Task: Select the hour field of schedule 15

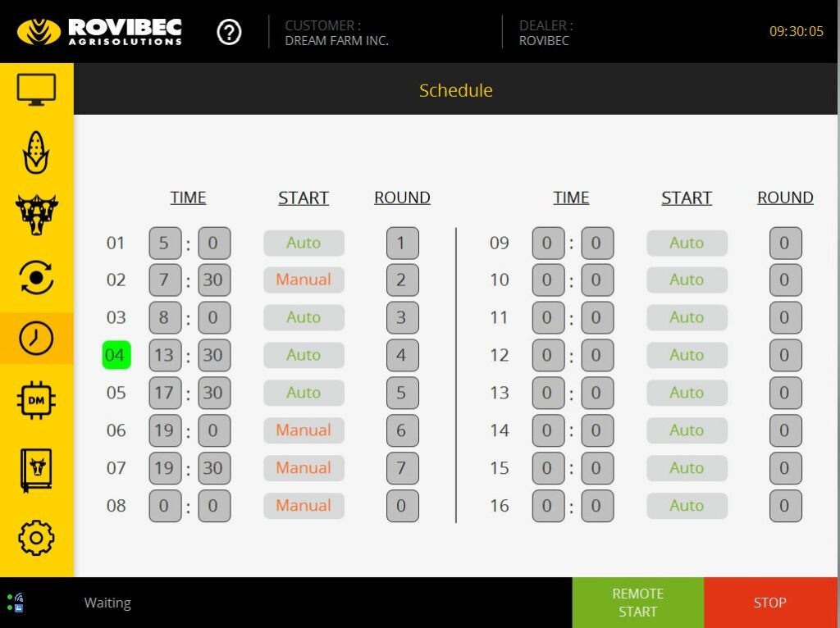Action: 548,468
